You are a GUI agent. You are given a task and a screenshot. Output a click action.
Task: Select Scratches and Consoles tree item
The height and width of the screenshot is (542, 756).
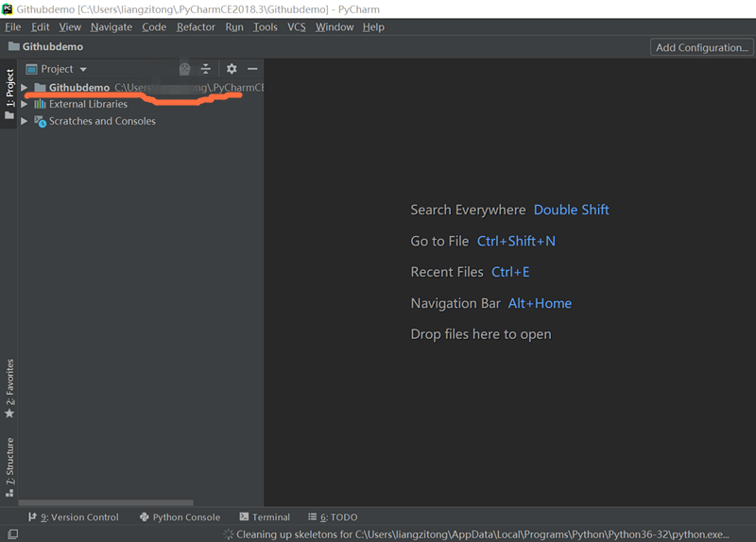tap(102, 121)
